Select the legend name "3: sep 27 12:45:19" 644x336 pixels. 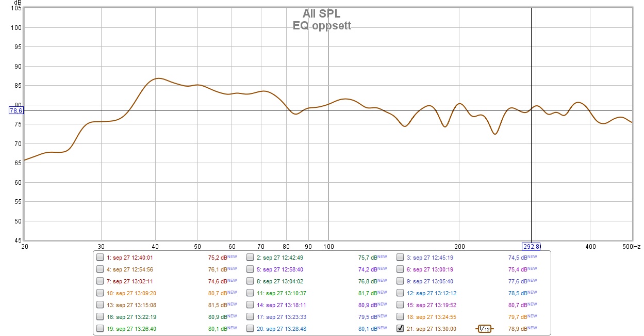pos(430,258)
